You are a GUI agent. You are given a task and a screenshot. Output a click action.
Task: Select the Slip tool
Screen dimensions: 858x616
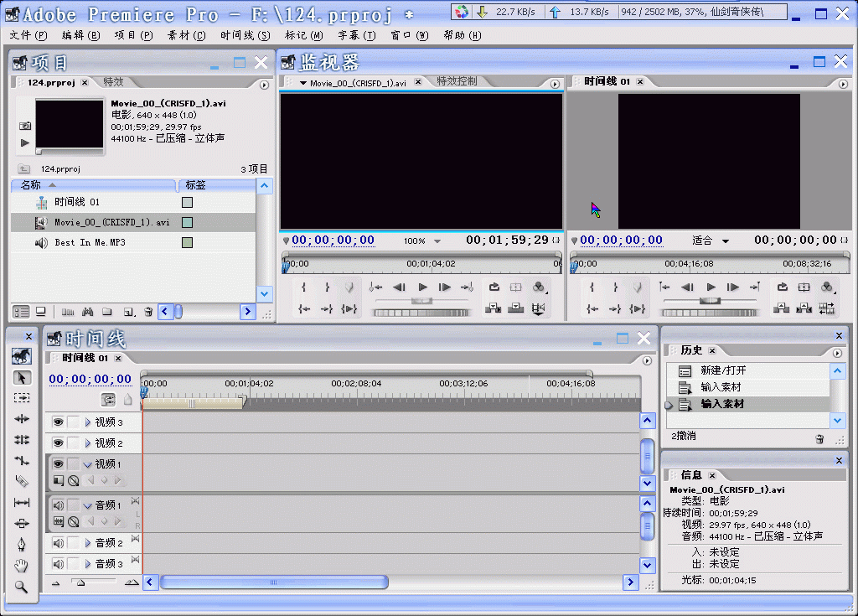pyautogui.click(x=21, y=502)
